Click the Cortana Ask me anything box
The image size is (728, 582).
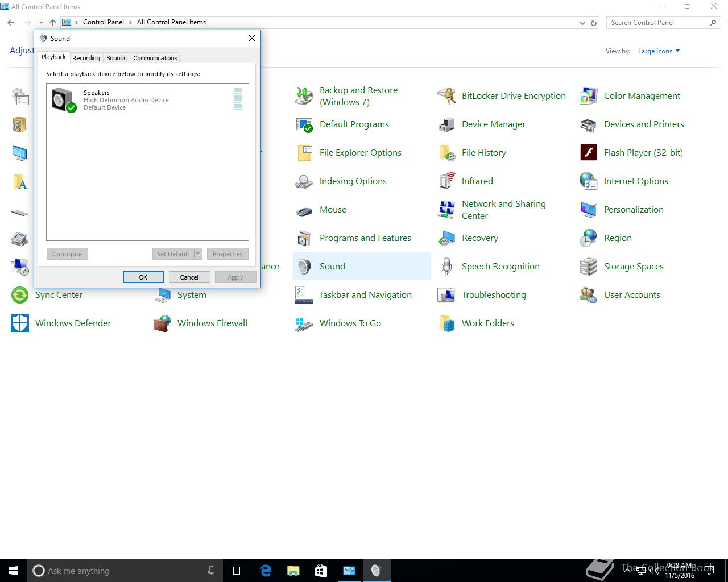pos(125,571)
